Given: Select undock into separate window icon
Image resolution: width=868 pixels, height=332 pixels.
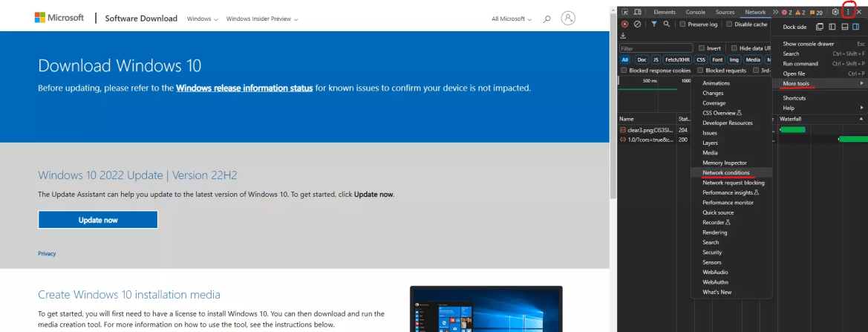Looking at the screenshot, I should [x=820, y=27].
